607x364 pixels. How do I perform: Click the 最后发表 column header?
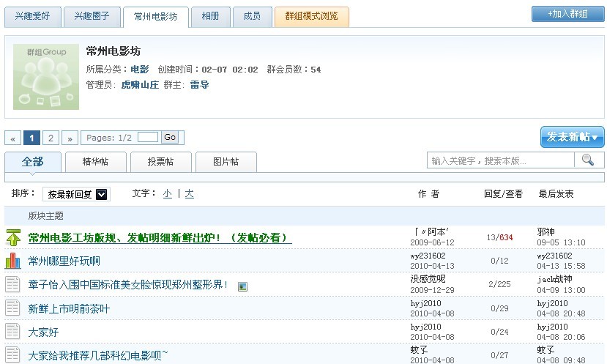tap(556, 194)
